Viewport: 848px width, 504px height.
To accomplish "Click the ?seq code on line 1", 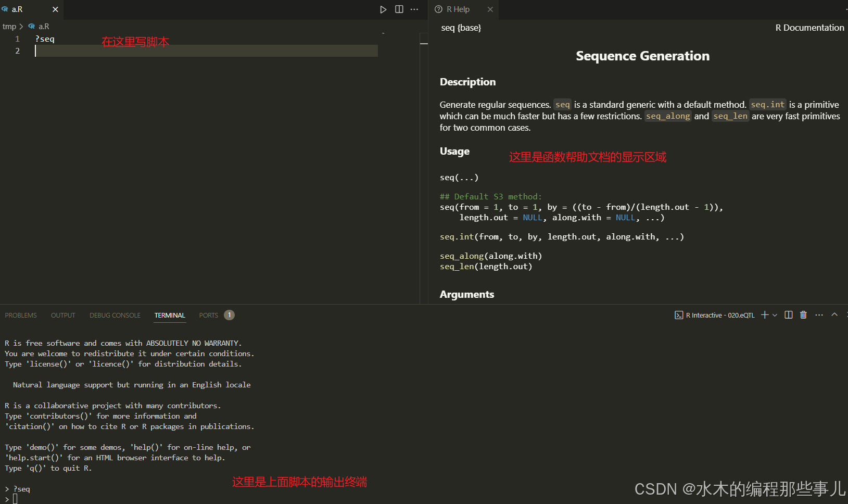I will (45, 39).
